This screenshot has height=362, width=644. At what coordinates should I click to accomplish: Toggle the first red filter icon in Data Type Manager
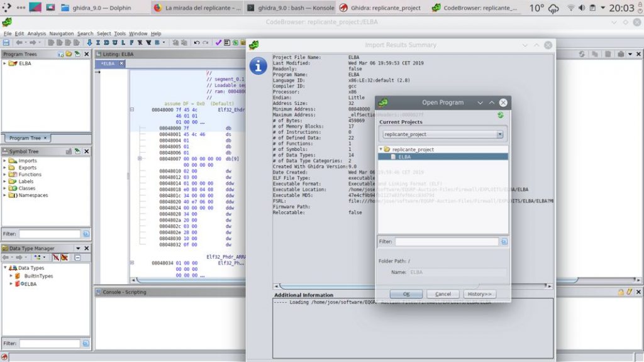(55, 258)
